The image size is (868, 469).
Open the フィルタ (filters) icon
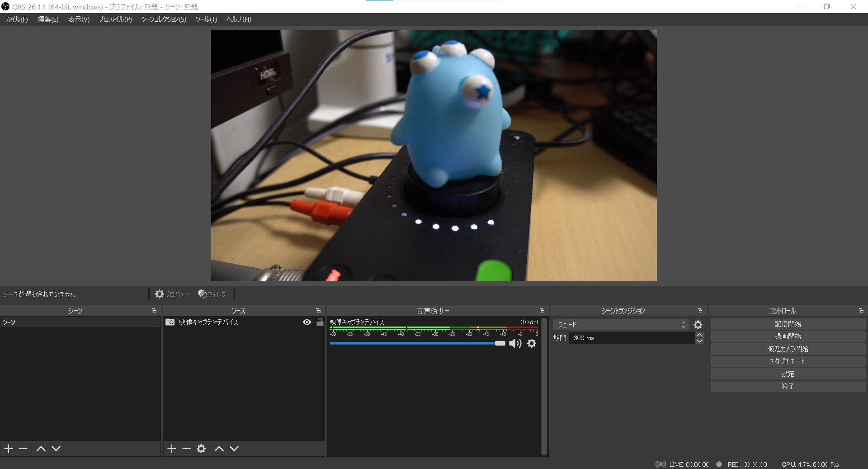pyautogui.click(x=202, y=294)
